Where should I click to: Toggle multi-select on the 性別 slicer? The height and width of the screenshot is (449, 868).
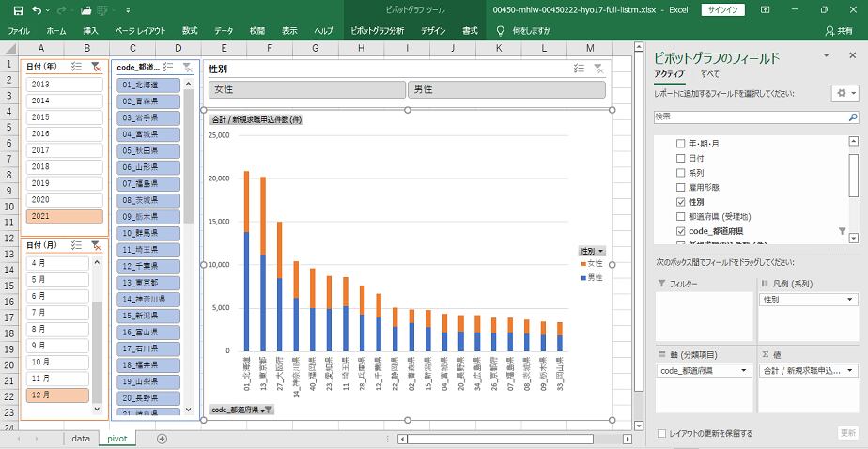(x=580, y=68)
